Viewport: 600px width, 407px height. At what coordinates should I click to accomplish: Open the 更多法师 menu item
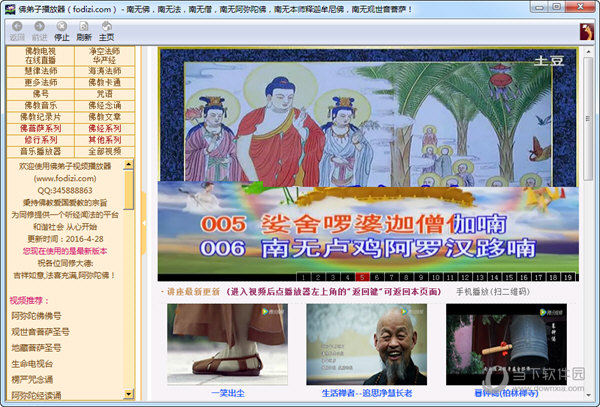coord(41,83)
